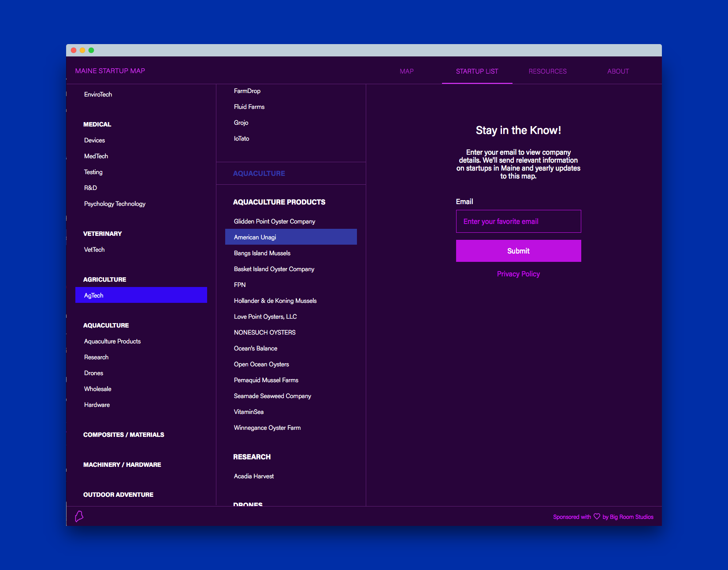This screenshot has width=728, height=570.
Task: Click the heart icon in sponsor footer
Action: point(597,517)
